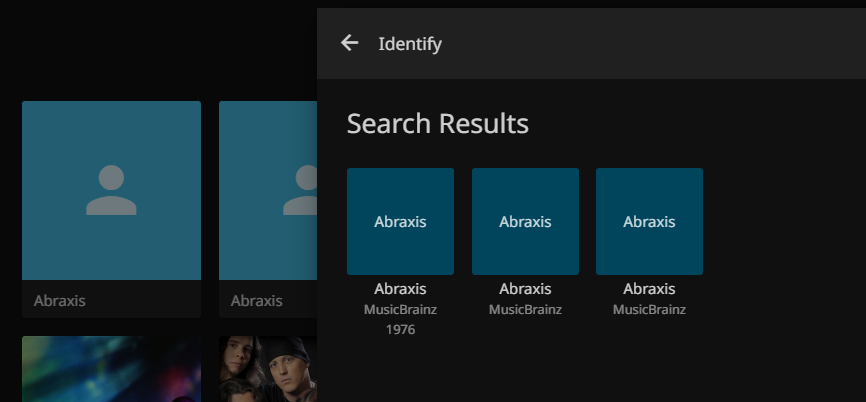This screenshot has width=866, height=402.
Task: Select the Abraxis result image dated 1976
Action: [x=400, y=221]
